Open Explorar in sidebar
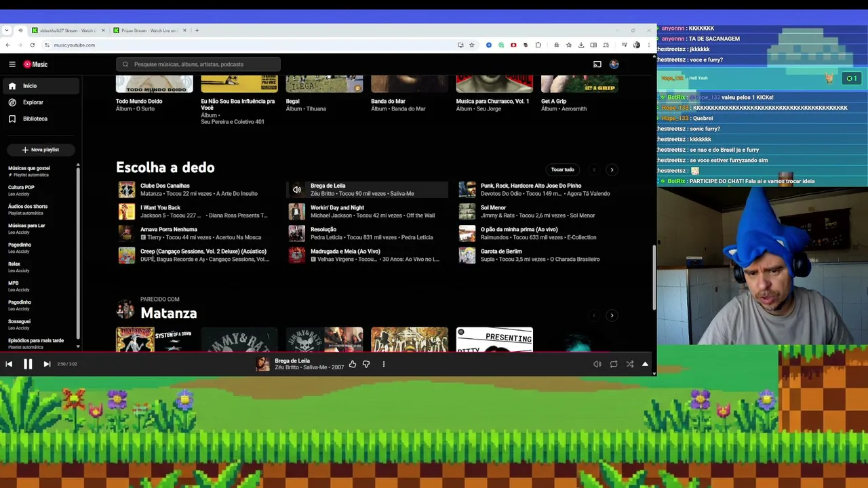The image size is (868, 488). (41, 102)
